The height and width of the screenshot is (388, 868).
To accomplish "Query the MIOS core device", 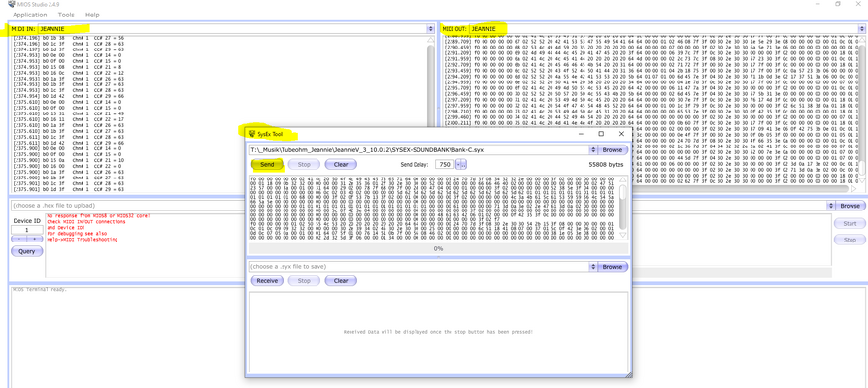I will (26, 251).
